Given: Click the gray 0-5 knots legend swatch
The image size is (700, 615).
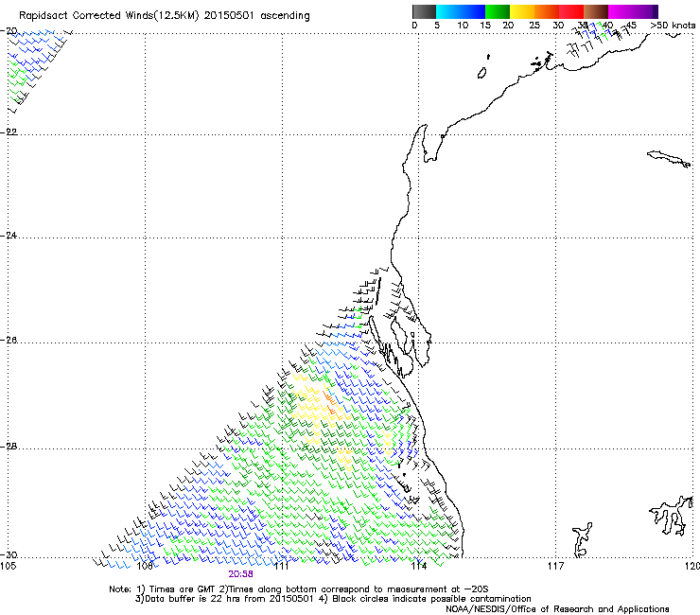Looking at the screenshot, I should 424,11.
